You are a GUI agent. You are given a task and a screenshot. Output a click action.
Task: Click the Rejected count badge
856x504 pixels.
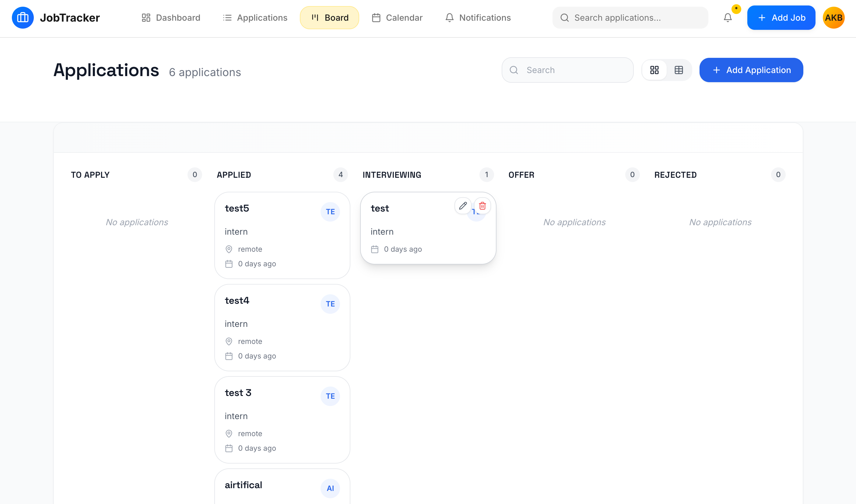coord(778,175)
